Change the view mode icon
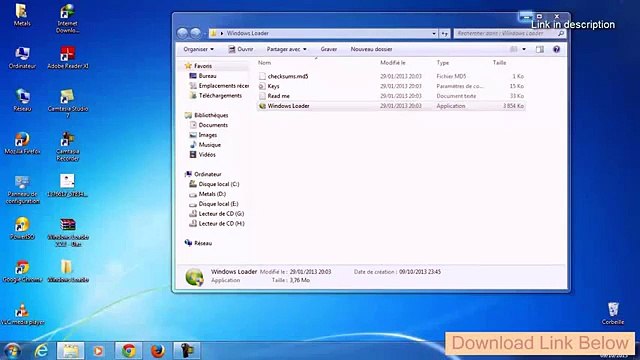Screen dimensions: 640x360 tap(513, 49)
